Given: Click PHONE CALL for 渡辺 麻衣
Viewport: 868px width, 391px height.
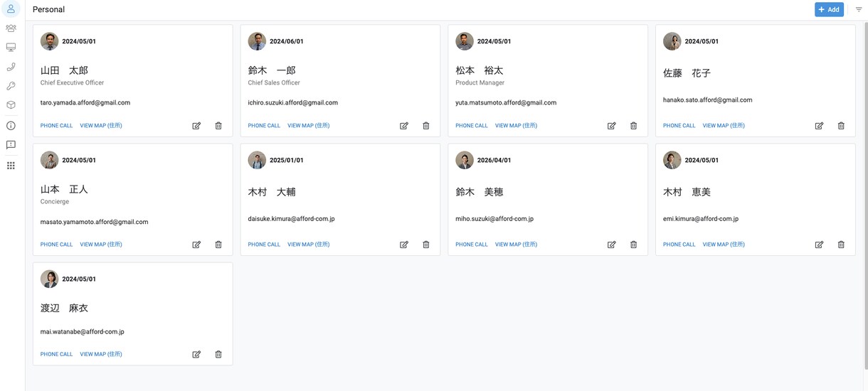Looking at the screenshot, I should point(56,354).
